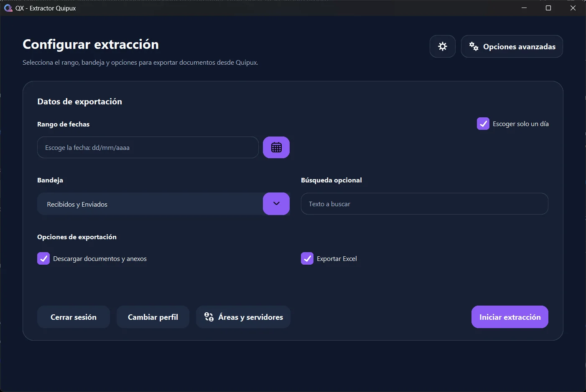
Task: Start with the Iniciar extracción button
Action: coord(510,317)
